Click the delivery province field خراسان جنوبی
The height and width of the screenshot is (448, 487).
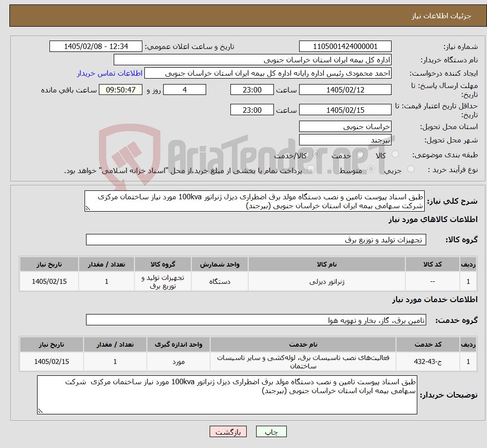(x=345, y=127)
